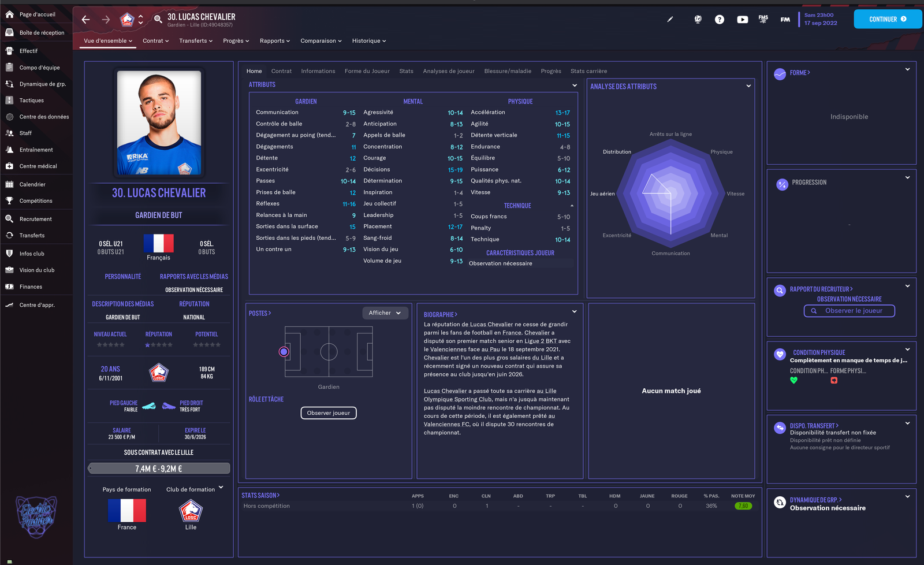Image resolution: width=924 pixels, height=565 pixels.
Task: Click the pencil edit icon in top bar
Action: 670,20
